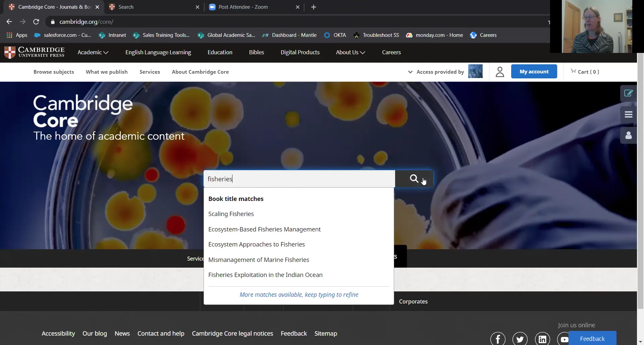Image resolution: width=644 pixels, height=345 pixels.
Task: Close the Search browser tab
Action: coord(198,7)
